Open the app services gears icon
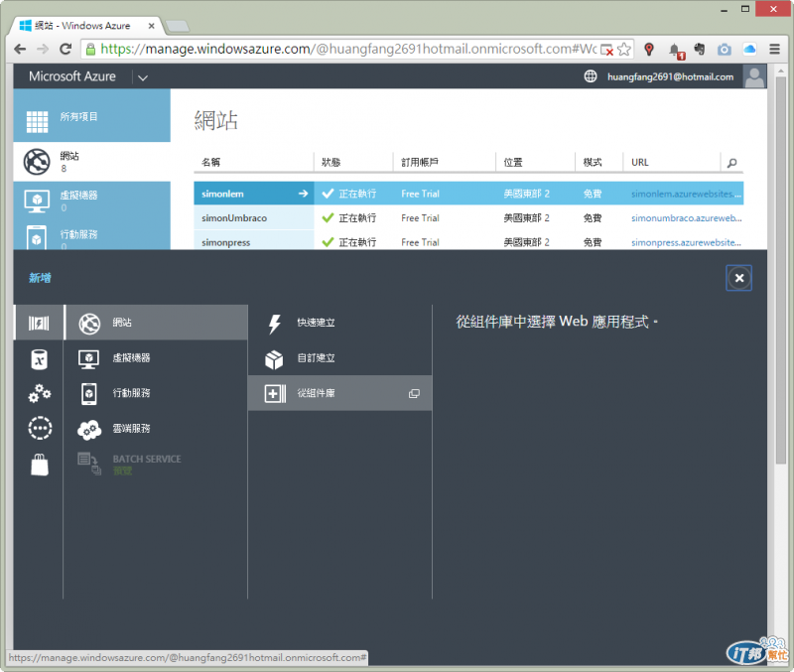The image size is (794, 672). click(x=39, y=393)
